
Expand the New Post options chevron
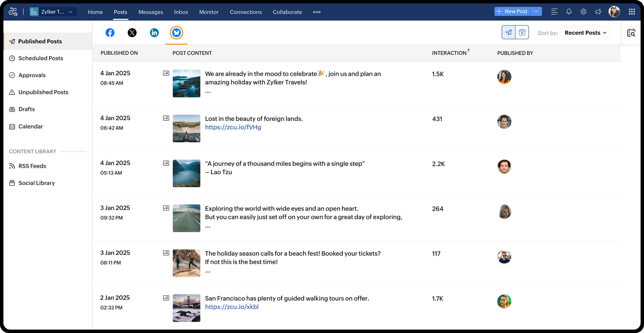pos(536,11)
